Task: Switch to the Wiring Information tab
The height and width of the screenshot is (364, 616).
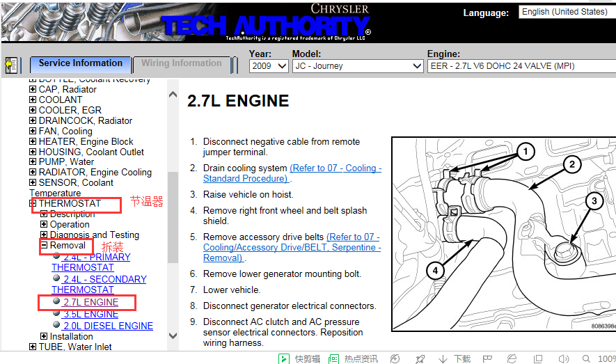Action: pos(182,63)
